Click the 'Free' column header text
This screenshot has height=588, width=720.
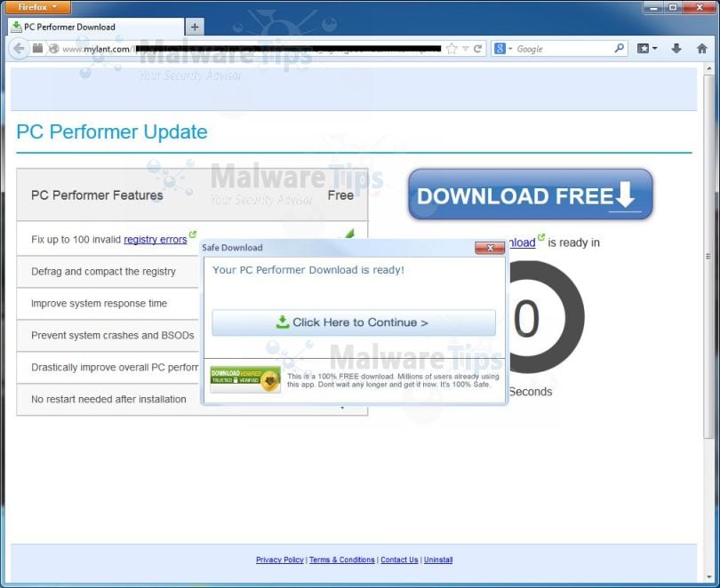click(340, 195)
